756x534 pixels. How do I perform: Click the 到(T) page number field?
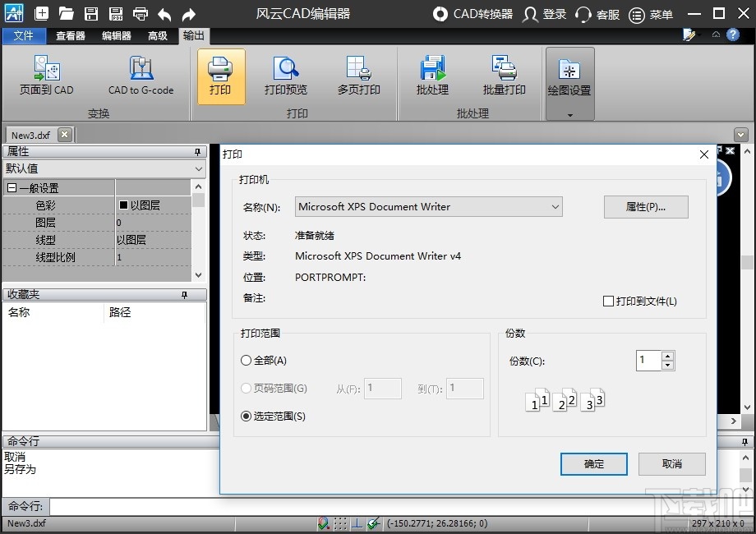coord(465,389)
